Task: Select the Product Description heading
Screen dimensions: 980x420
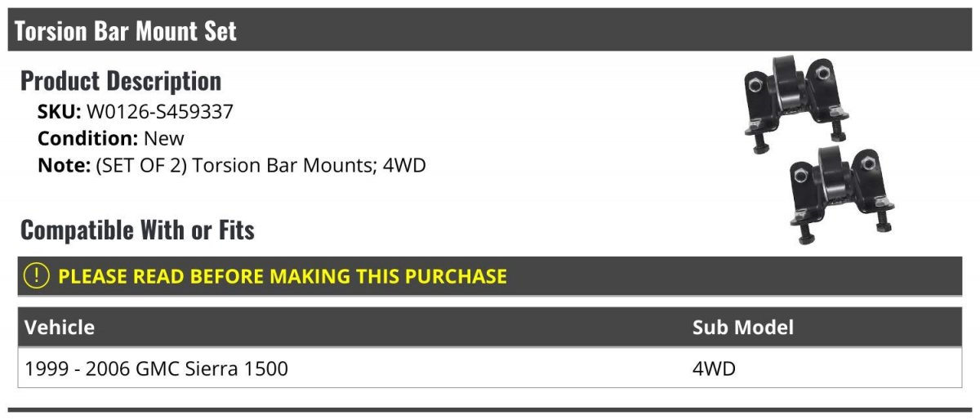Action: [121, 81]
